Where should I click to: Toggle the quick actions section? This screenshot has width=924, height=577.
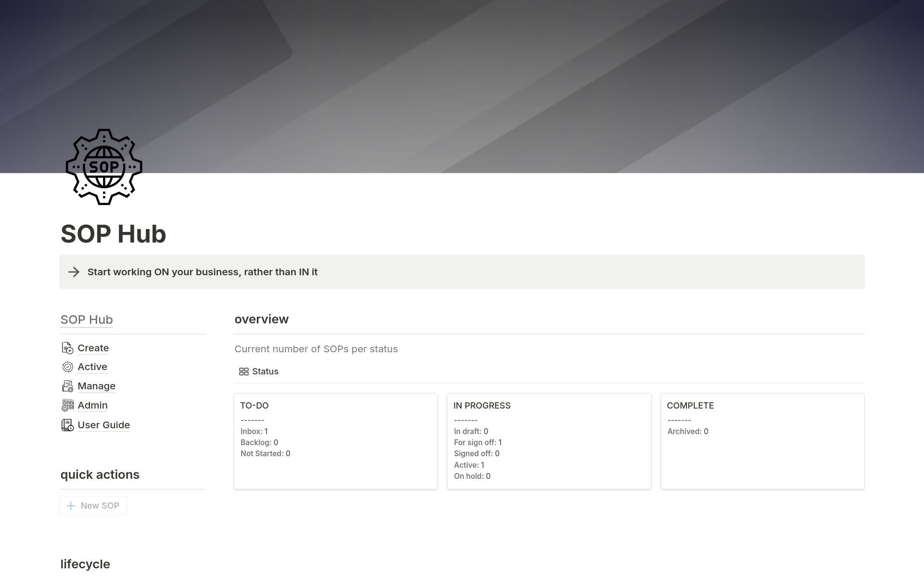pyautogui.click(x=100, y=474)
